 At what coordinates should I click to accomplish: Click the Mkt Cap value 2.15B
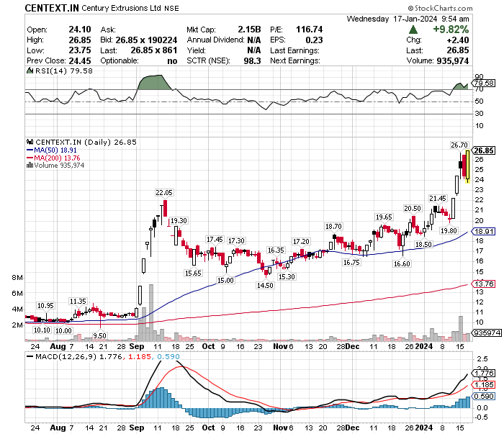tap(249, 30)
